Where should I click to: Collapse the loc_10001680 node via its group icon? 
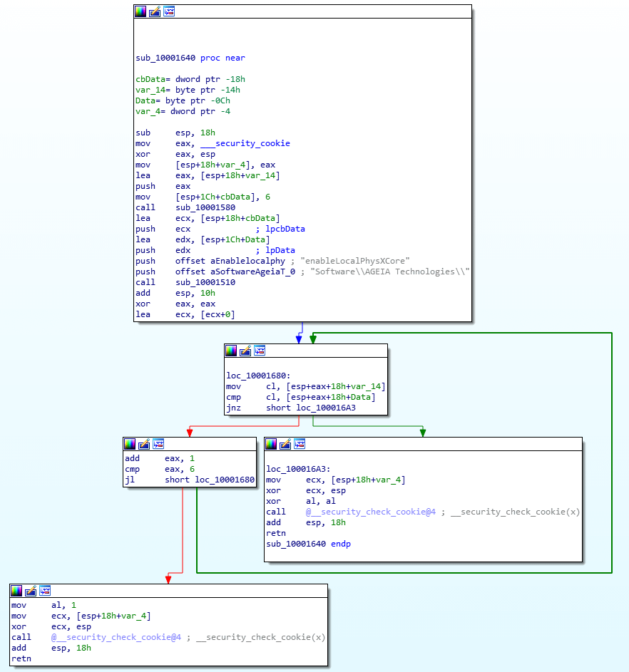[260, 350]
